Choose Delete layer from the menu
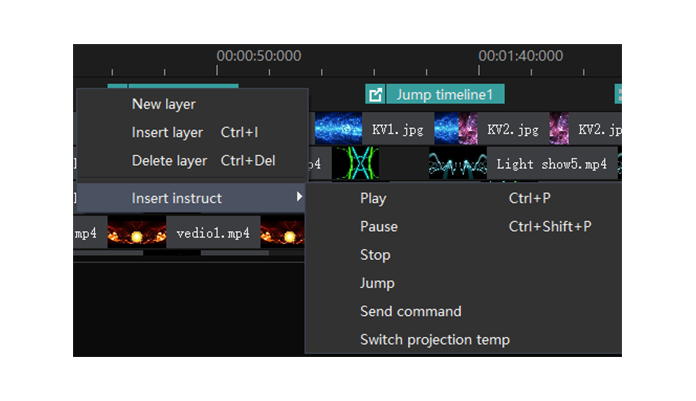Screen dimensions: 696x401 (x=192, y=161)
